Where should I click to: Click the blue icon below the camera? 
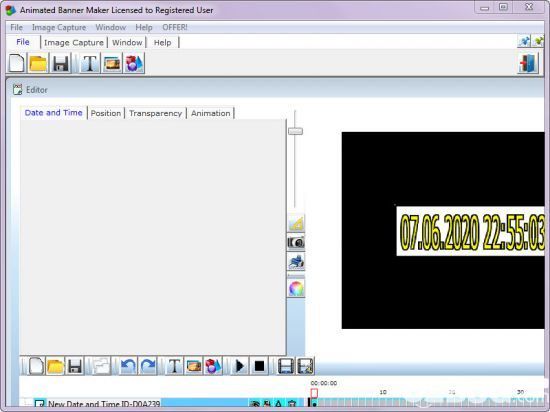click(296, 262)
